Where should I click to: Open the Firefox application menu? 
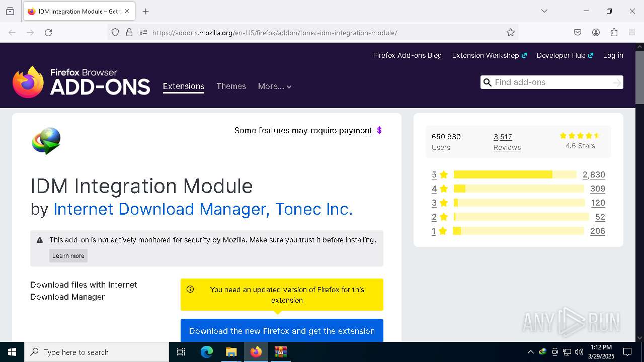click(x=632, y=32)
